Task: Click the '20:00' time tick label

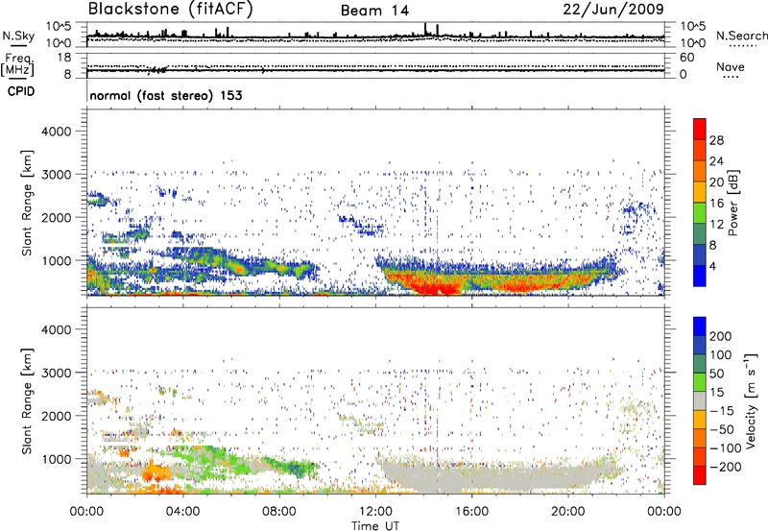Action: [567, 512]
